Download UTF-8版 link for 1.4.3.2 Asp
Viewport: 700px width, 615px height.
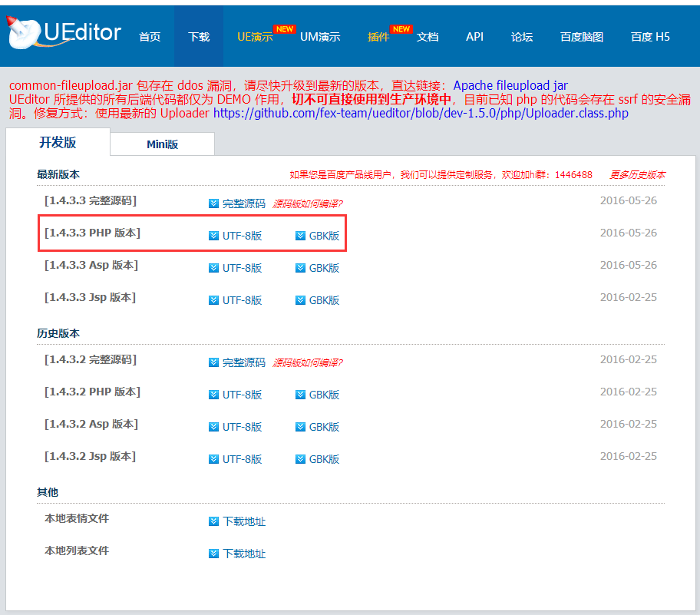(x=242, y=427)
